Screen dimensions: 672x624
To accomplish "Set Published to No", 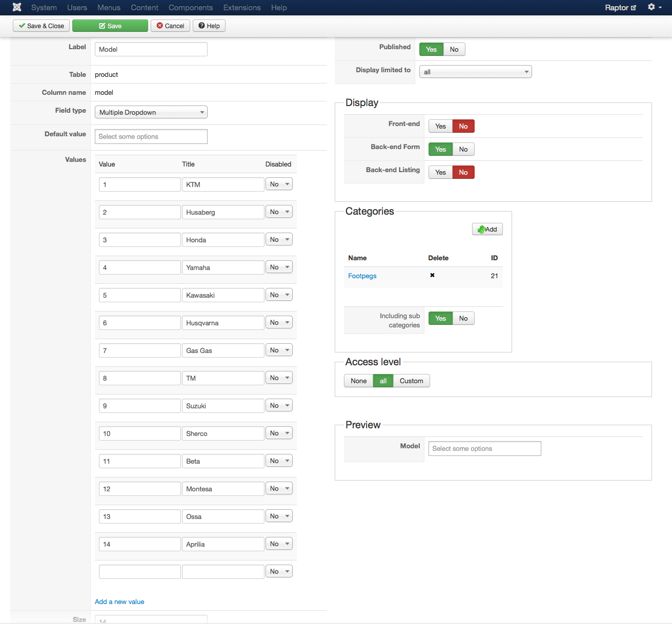I will (454, 49).
